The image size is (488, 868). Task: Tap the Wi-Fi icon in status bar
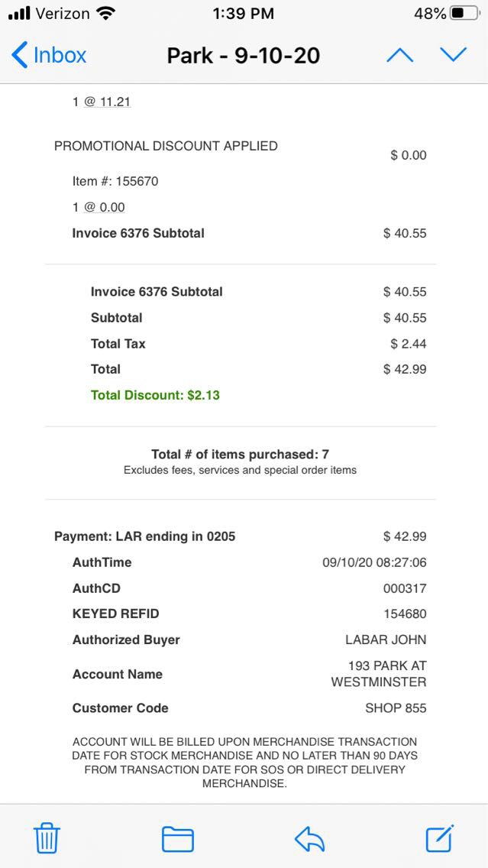107,14
